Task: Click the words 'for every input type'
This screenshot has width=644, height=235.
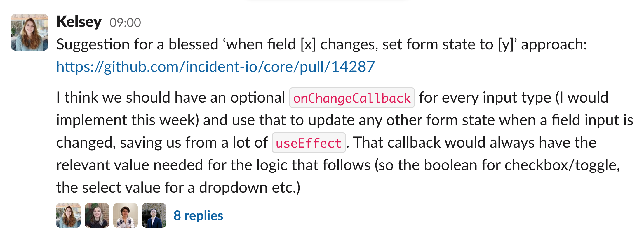Action: [x=485, y=98]
